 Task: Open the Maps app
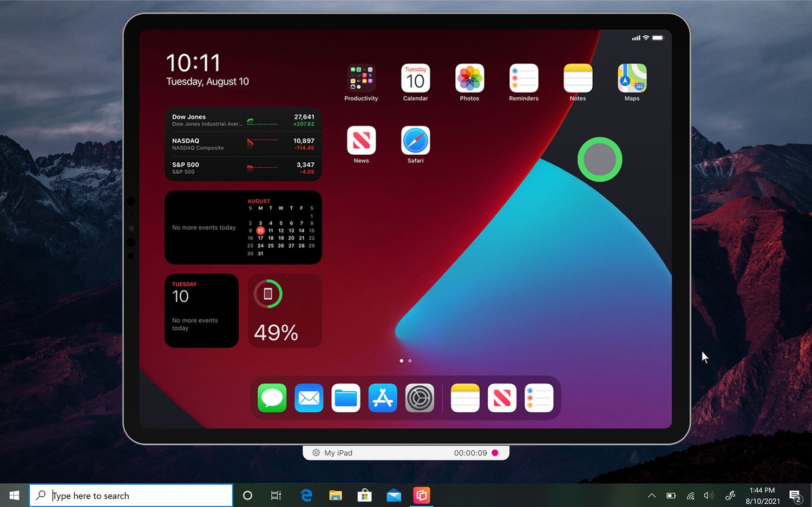(632, 78)
